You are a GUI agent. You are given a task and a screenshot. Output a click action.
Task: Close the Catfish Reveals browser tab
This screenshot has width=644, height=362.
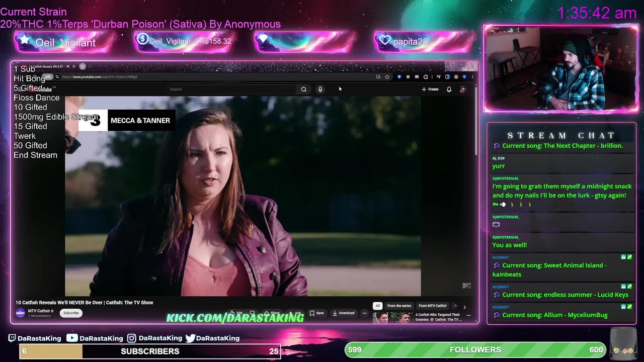pos(74,66)
